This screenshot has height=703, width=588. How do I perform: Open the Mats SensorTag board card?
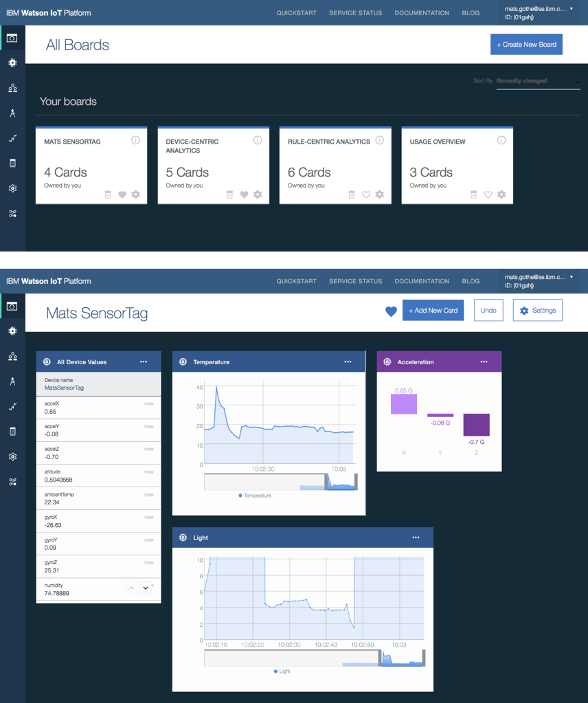coord(91,166)
